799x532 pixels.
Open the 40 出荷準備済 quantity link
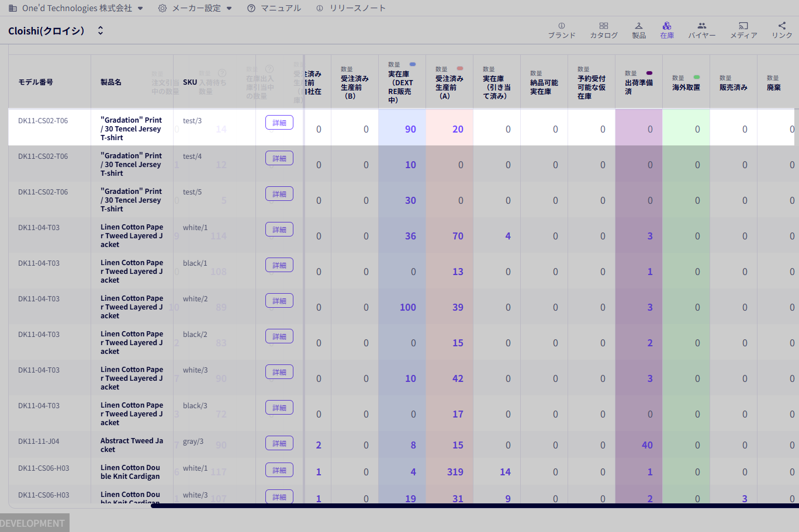[x=646, y=445]
